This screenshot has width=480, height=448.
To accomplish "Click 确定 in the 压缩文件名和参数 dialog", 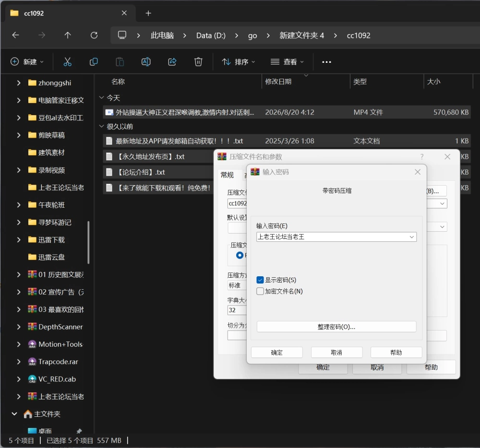I will pos(323,367).
